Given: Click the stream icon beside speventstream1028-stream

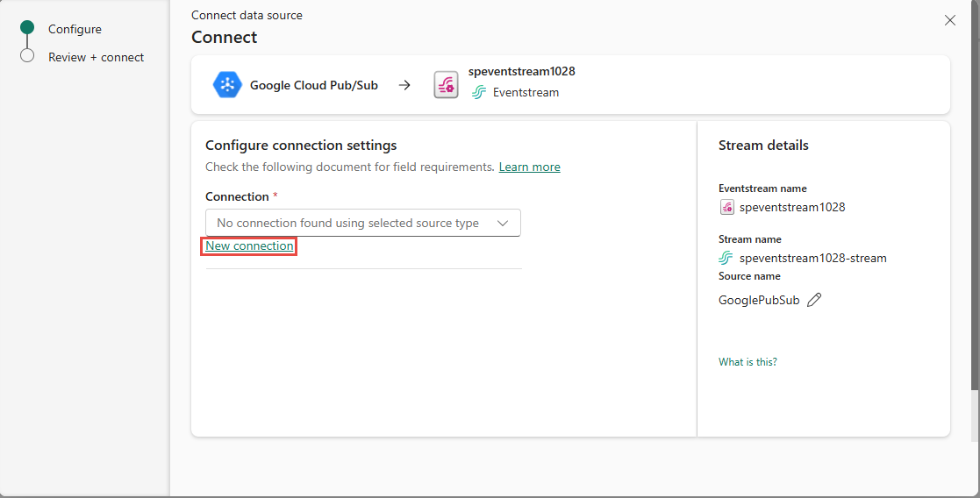Looking at the screenshot, I should (726, 258).
